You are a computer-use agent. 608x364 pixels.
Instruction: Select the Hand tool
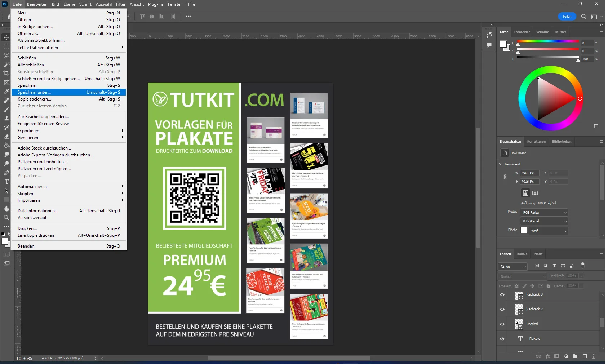6,209
